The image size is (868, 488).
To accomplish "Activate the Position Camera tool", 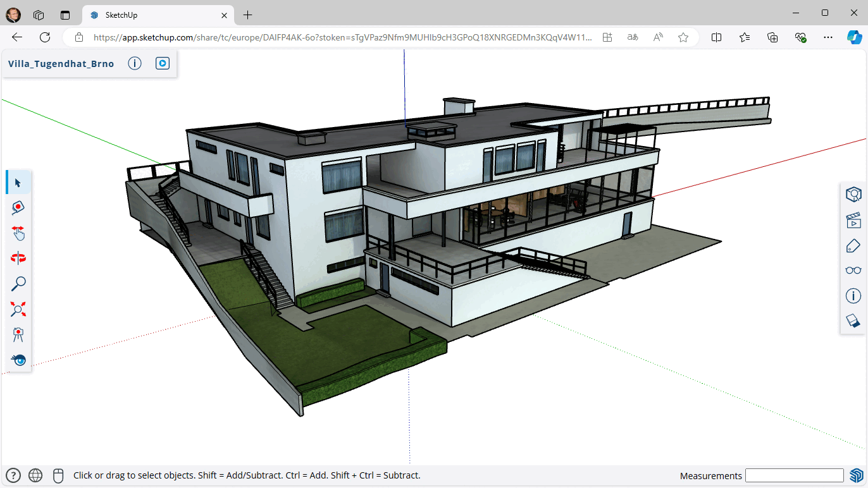I will point(18,334).
